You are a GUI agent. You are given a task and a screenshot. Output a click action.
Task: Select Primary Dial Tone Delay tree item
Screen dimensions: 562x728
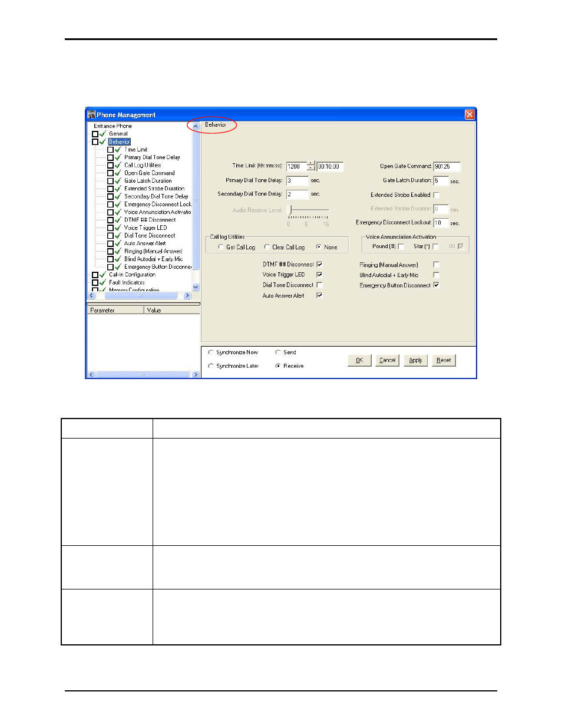152,157
